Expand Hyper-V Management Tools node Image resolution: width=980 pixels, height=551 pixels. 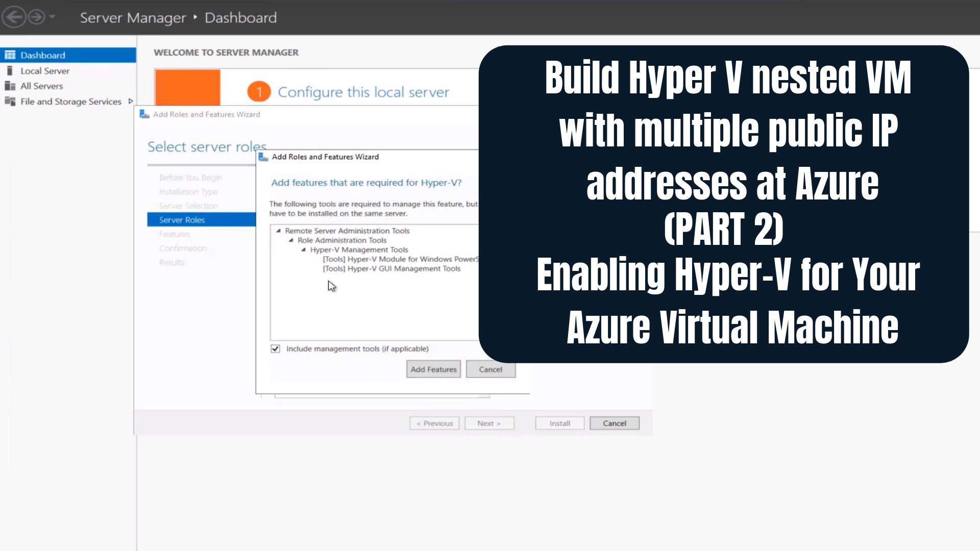pos(304,249)
